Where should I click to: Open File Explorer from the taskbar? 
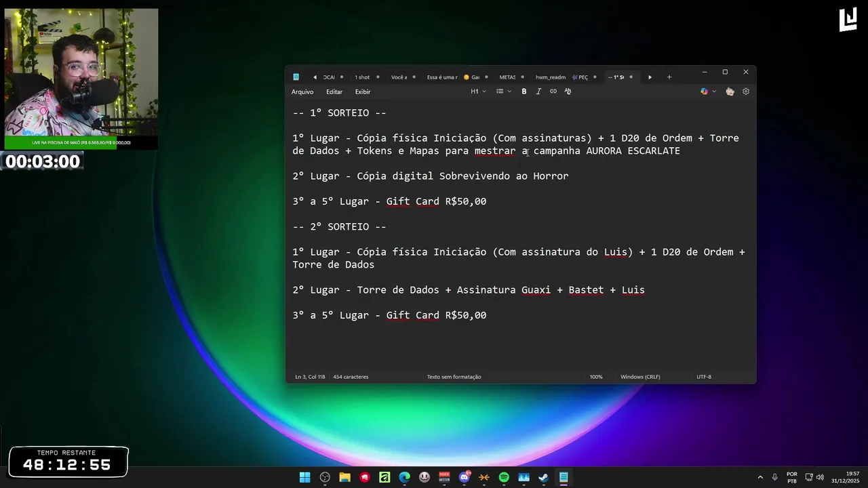click(x=344, y=477)
